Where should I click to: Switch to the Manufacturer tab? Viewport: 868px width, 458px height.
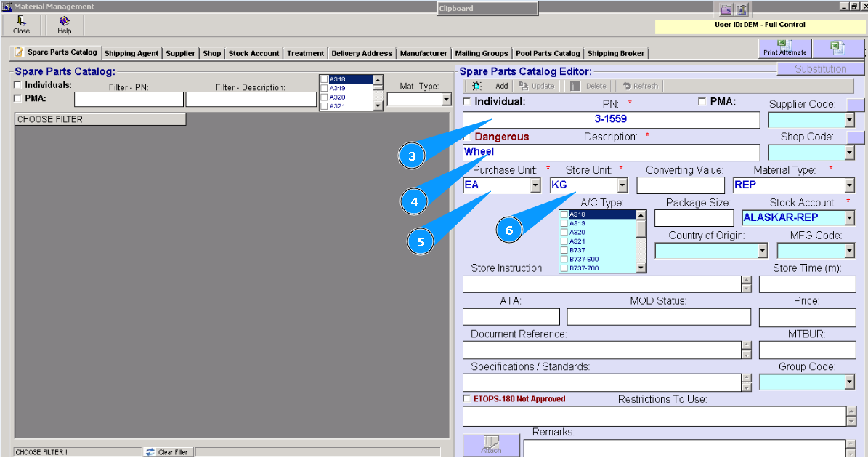(423, 53)
